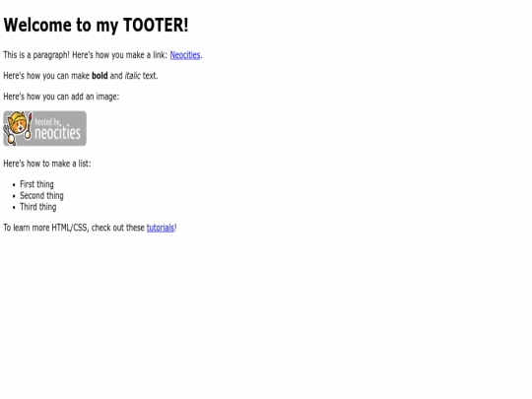
Task: Click the bullet beside First thing
Action: tap(14, 185)
